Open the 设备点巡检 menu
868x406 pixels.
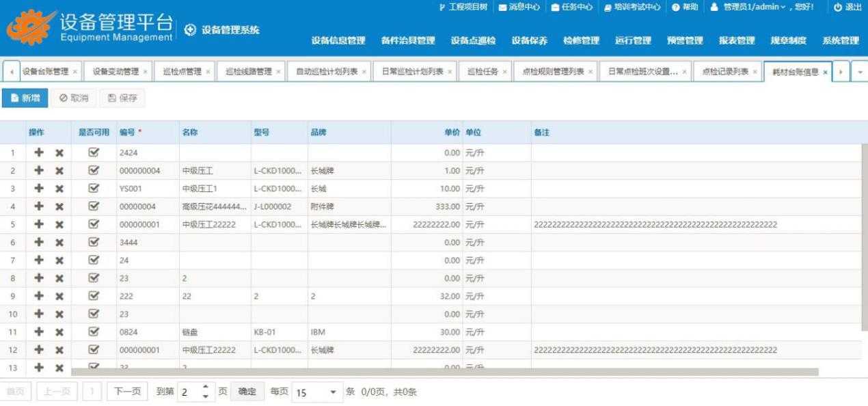(x=473, y=41)
